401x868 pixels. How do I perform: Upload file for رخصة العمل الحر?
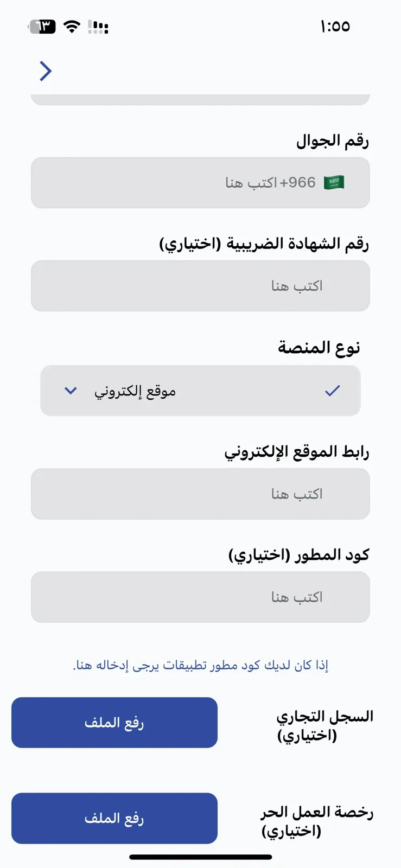tap(114, 818)
